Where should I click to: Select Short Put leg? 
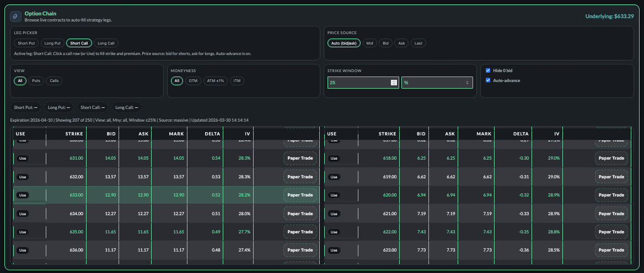pos(26,43)
